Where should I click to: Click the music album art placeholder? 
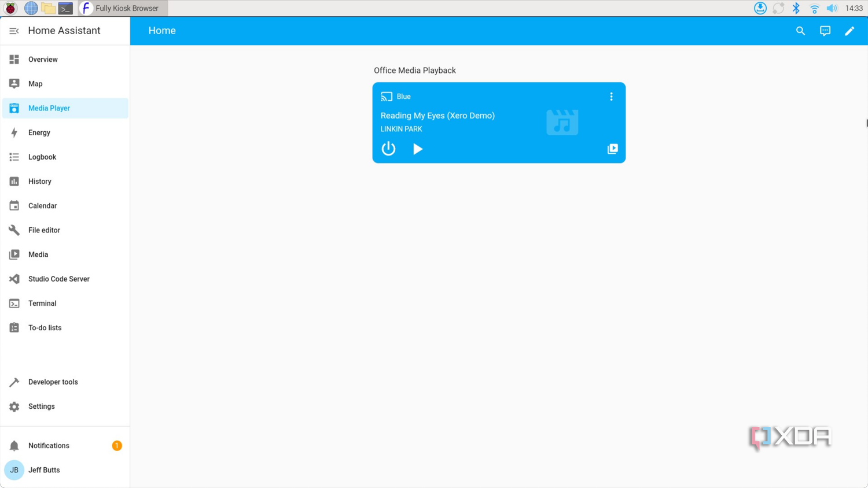pos(562,122)
